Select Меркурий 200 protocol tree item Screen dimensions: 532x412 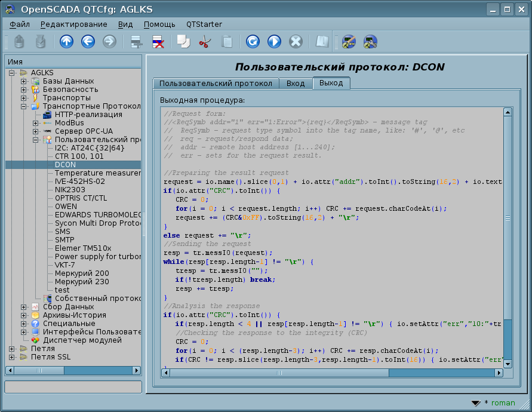coord(82,273)
